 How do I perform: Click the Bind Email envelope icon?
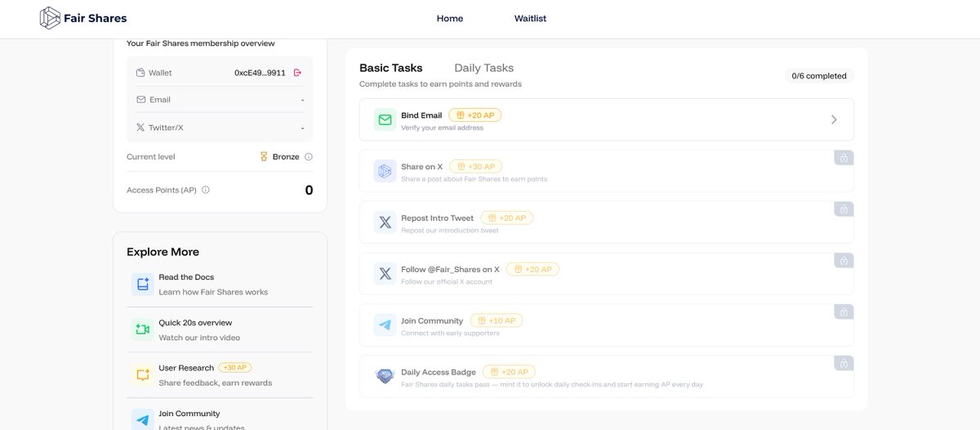point(385,120)
